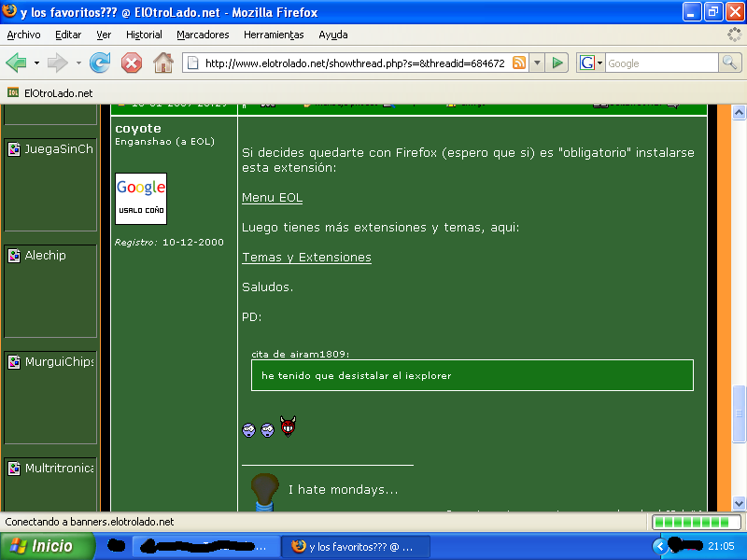747x560 pixels.
Task: Open the Historial menu
Action: [144, 35]
